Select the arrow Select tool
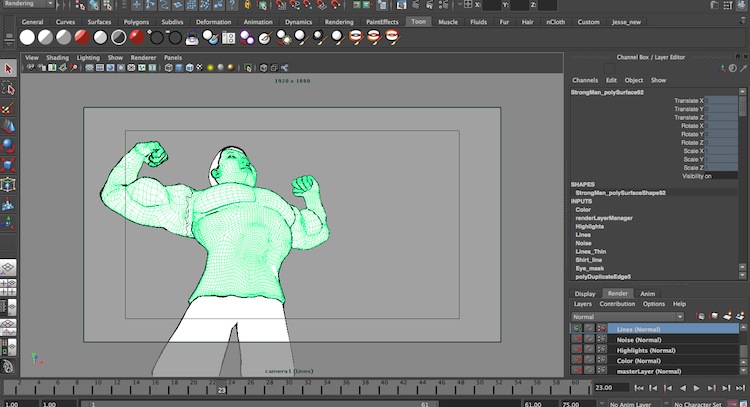This screenshot has width=750, height=407. (x=9, y=69)
